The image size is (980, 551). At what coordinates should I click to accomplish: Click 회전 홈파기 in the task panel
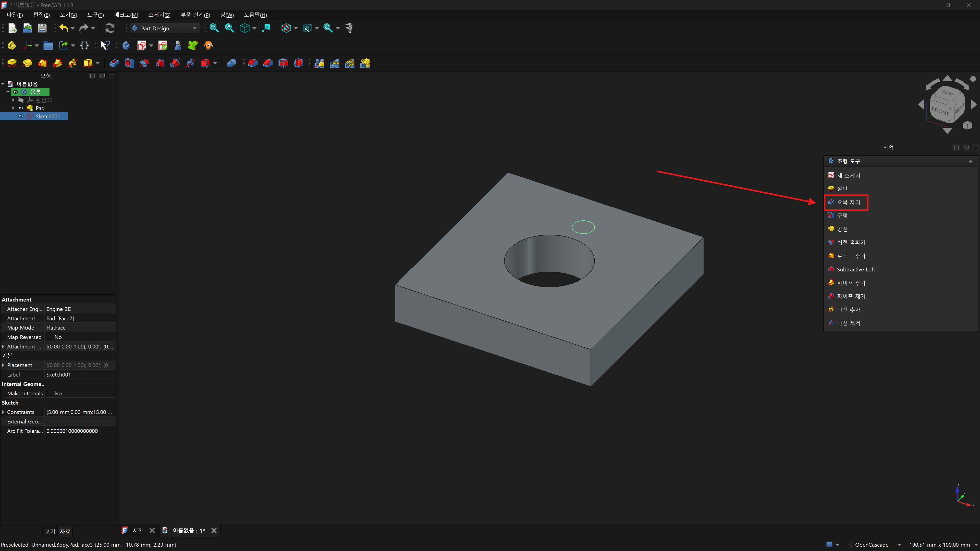click(x=851, y=243)
